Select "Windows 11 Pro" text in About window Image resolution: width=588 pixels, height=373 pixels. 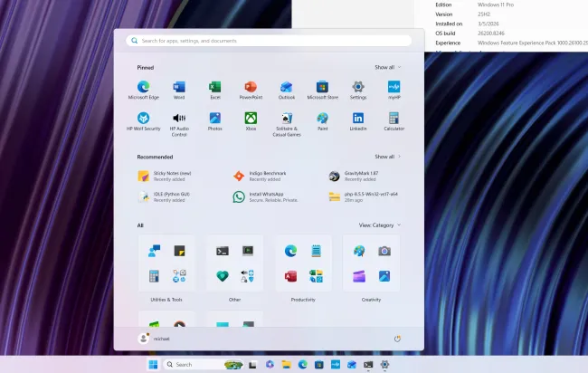[x=496, y=5]
